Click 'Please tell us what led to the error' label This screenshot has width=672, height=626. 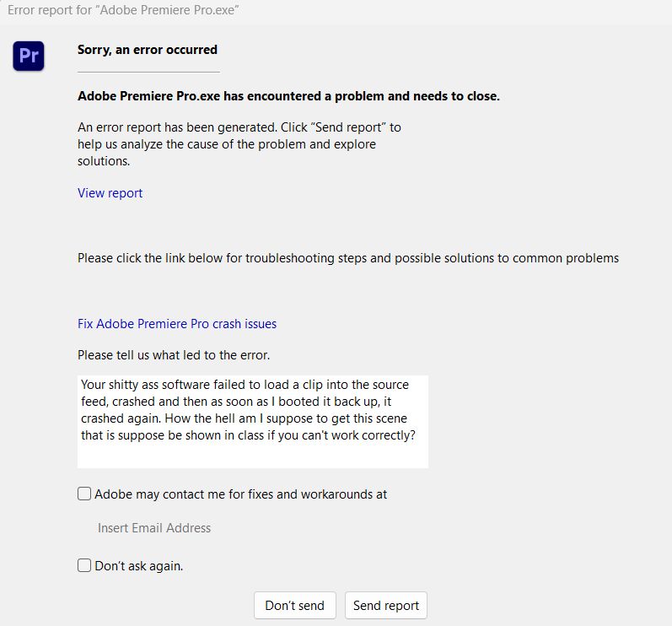174,355
